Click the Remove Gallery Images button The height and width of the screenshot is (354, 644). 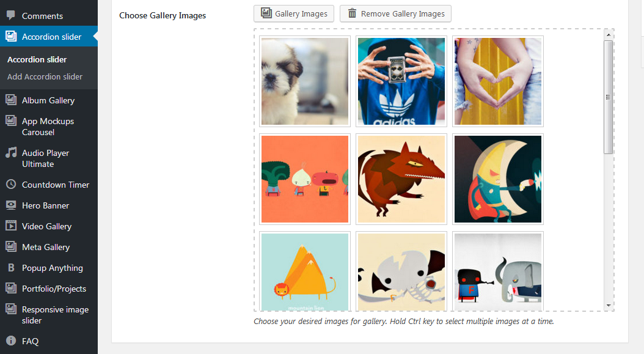[x=395, y=13]
